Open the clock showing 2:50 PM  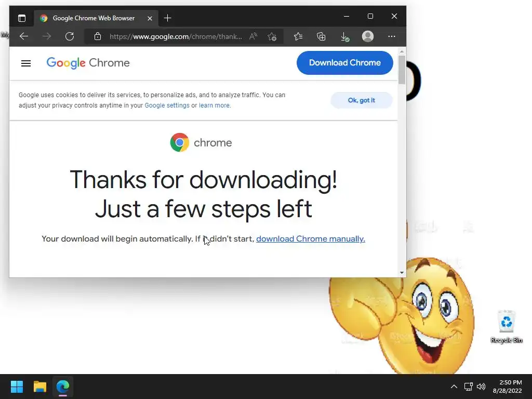507,387
